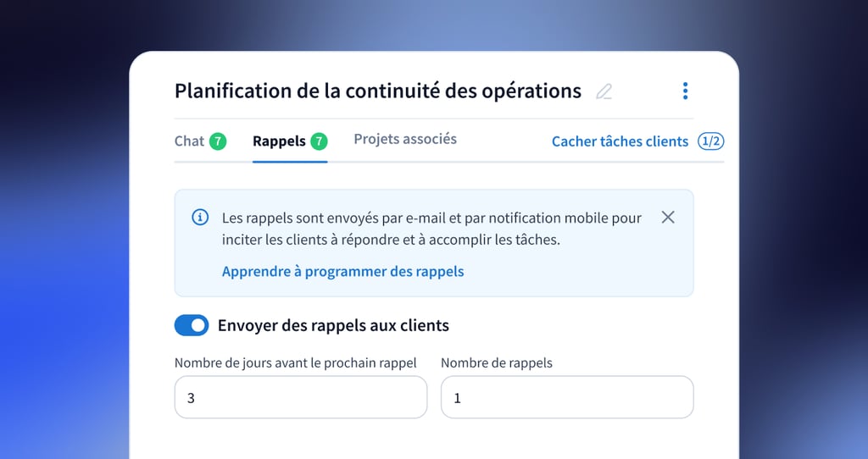This screenshot has height=459, width=868.
Task: Click the title Planification de la continuité des opérations
Action: [378, 91]
